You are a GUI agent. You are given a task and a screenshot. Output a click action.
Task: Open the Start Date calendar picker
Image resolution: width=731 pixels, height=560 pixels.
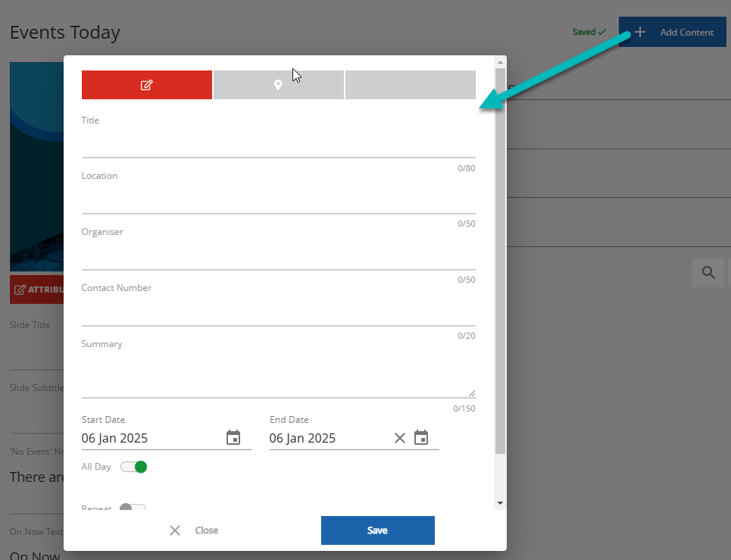pyautogui.click(x=233, y=438)
